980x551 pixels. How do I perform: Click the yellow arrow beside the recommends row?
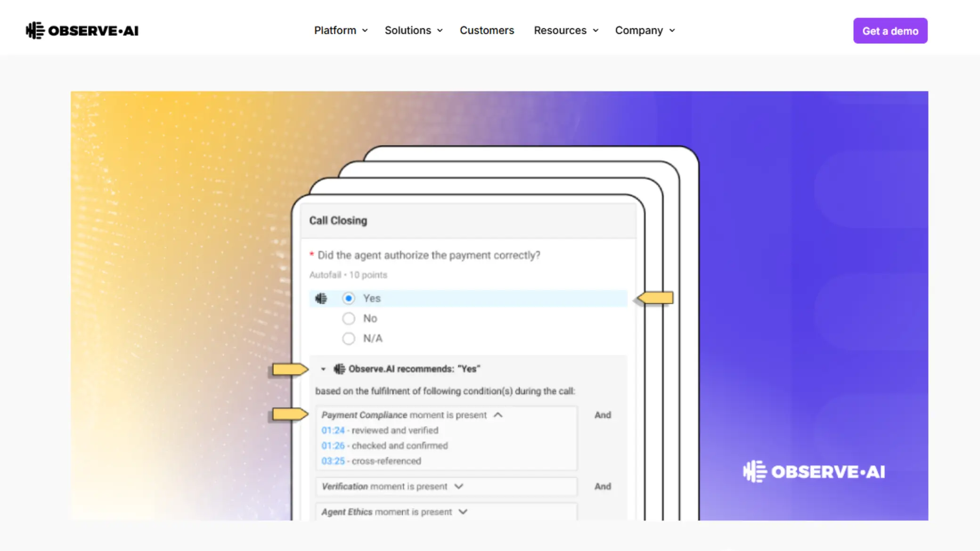pos(288,370)
